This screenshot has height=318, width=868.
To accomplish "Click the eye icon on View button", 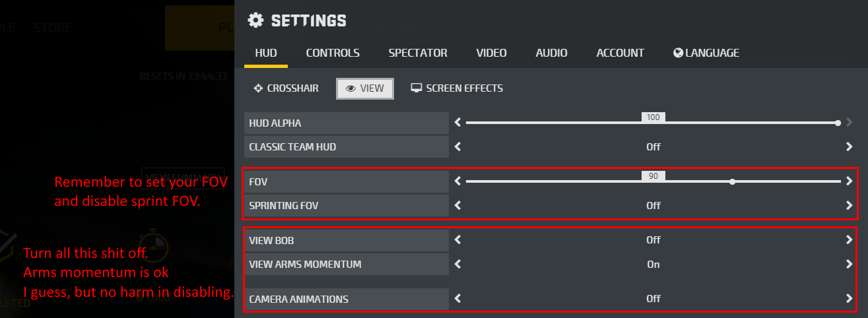I will pyautogui.click(x=351, y=88).
